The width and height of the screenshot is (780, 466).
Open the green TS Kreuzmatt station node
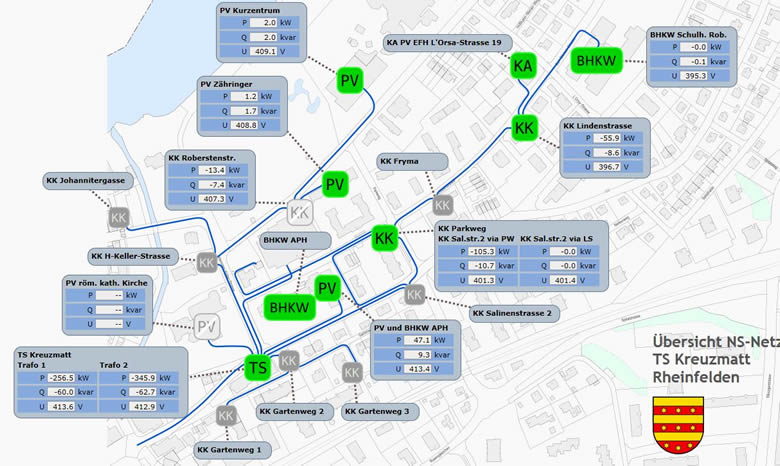pyautogui.click(x=258, y=368)
